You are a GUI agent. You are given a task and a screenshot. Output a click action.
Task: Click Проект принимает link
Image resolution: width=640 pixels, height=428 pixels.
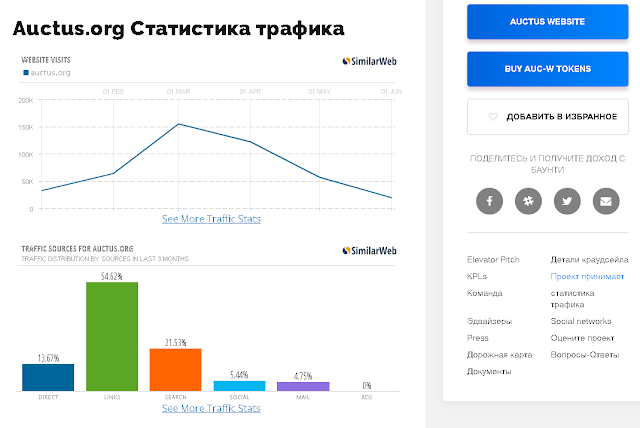[587, 276]
